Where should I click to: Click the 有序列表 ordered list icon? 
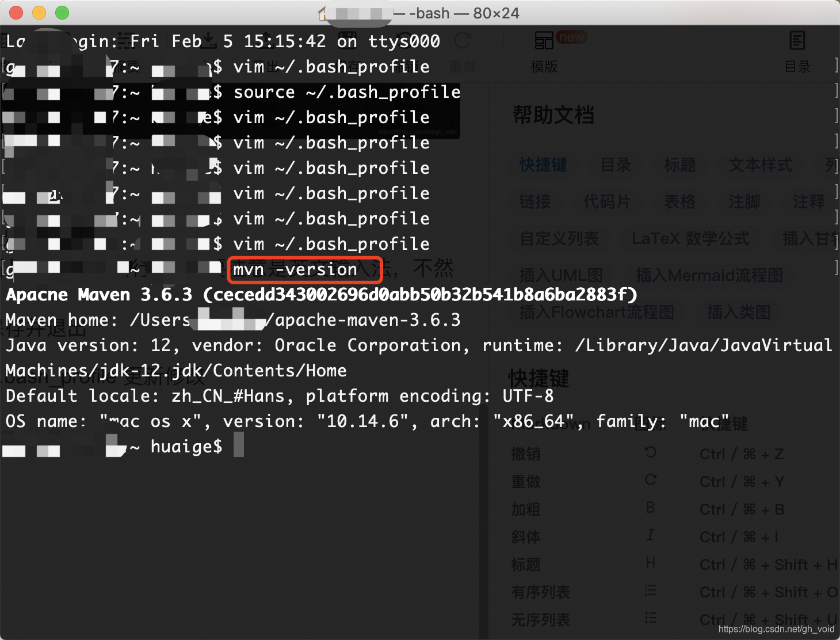pos(651,591)
